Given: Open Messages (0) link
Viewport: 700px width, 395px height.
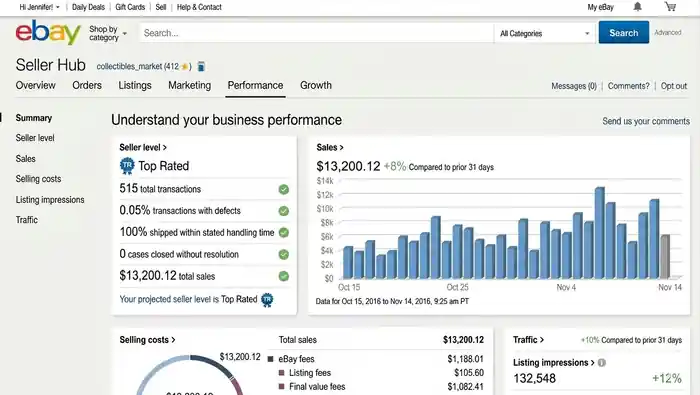Looking at the screenshot, I should pos(574,86).
